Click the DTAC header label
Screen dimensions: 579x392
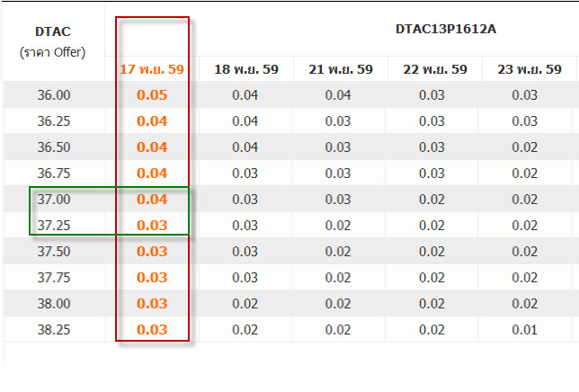click(x=53, y=31)
